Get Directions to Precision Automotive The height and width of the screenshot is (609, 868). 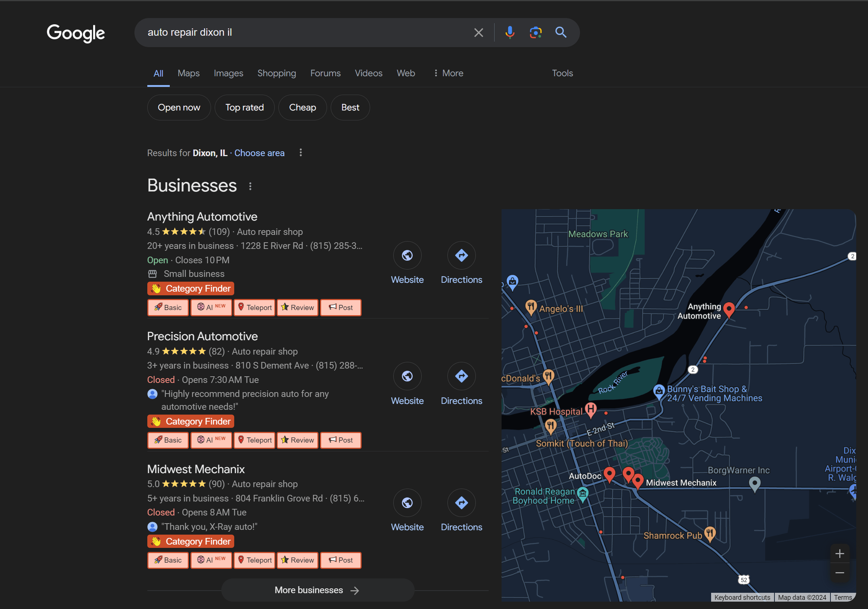461,376
